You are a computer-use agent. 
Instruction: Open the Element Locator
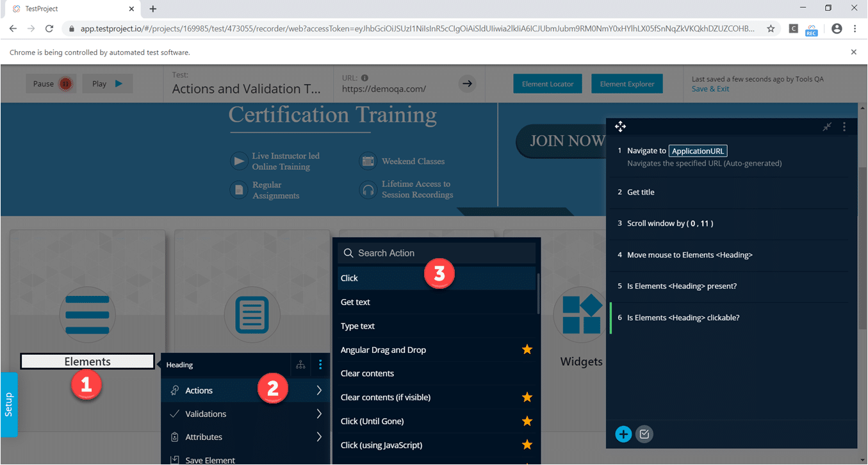point(548,84)
